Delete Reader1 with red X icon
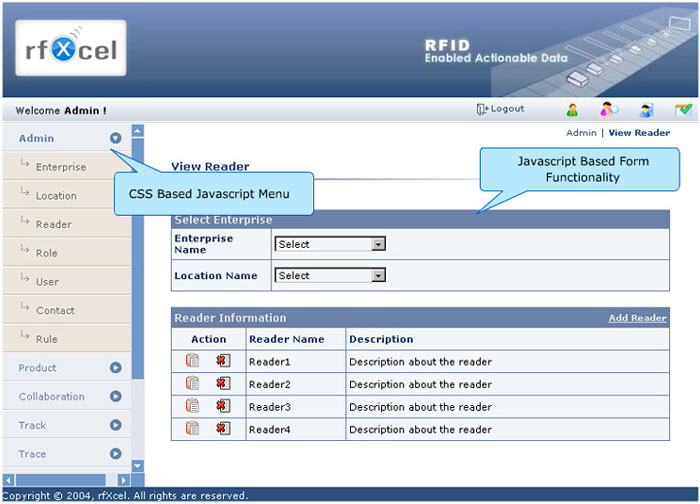 (x=223, y=361)
